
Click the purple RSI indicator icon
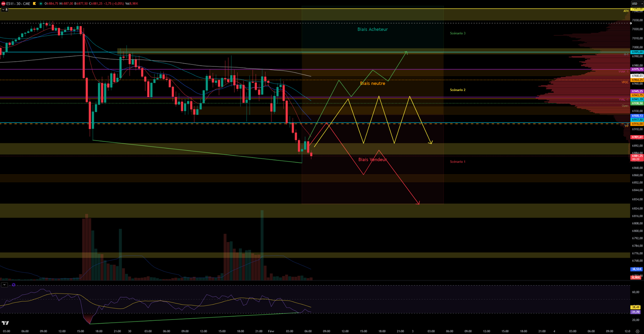[x=14, y=285]
